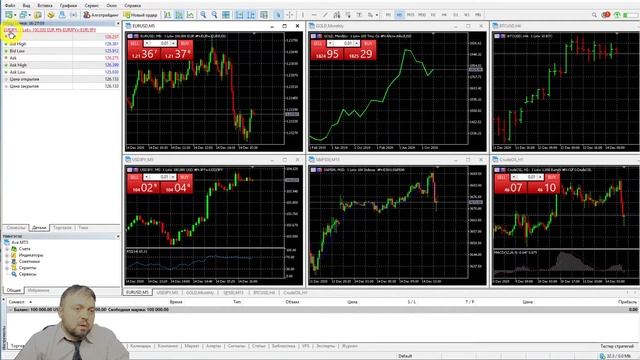Open the Вставка menu
The image size is (640, 360).
[45, 5]
